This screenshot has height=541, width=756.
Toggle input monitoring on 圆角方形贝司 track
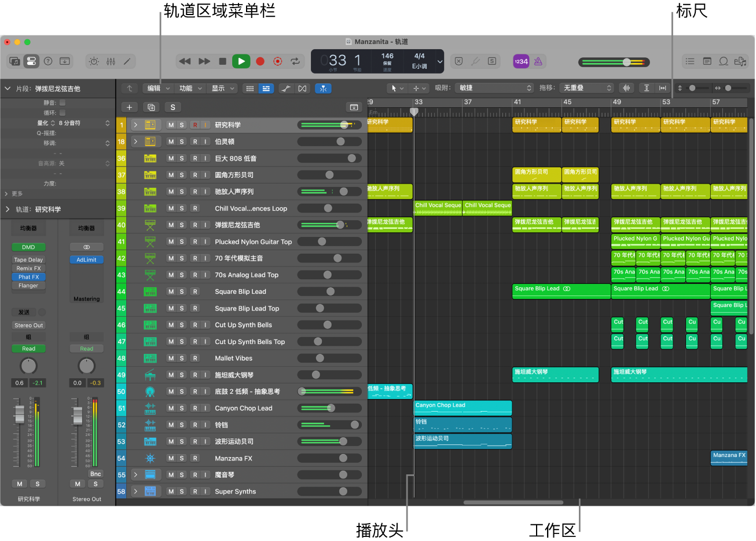point(205,175)
